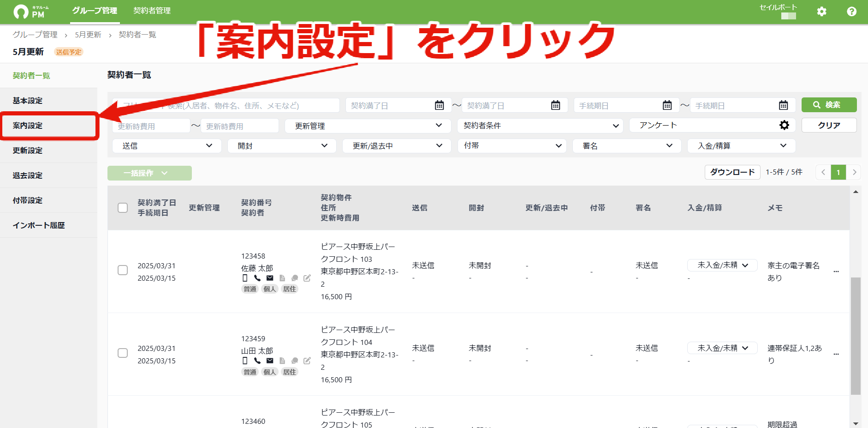Click the vertical table scrollbar thumb
The height and width of the screenshot is (428, 868).
coord(856,336)
